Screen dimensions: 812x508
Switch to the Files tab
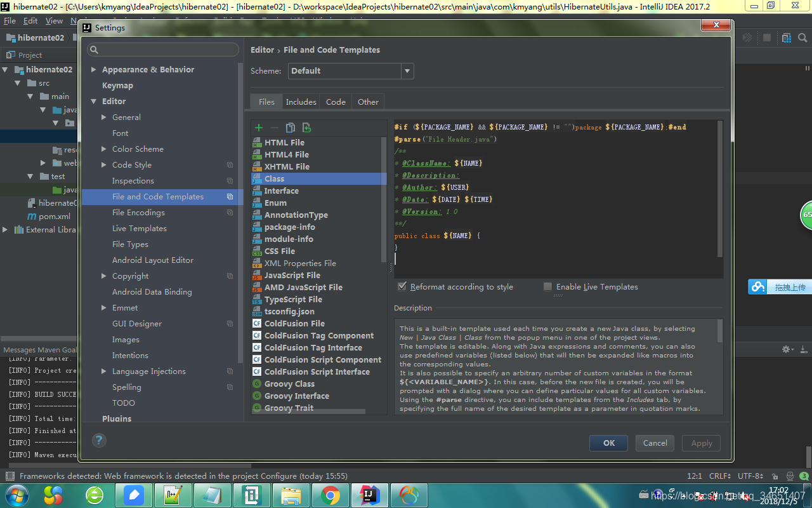point(266,102)
